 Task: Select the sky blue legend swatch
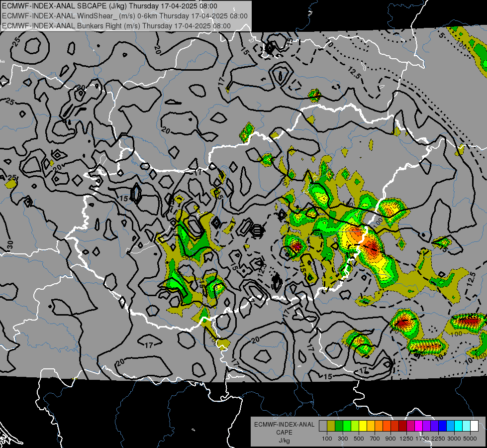pyautogui.click(x=450, y=426)
